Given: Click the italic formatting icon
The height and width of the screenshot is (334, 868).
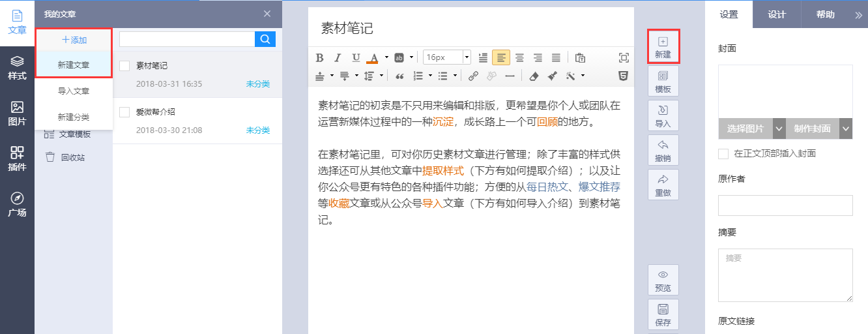Looking at the screenshot, I should click(338, 57).
